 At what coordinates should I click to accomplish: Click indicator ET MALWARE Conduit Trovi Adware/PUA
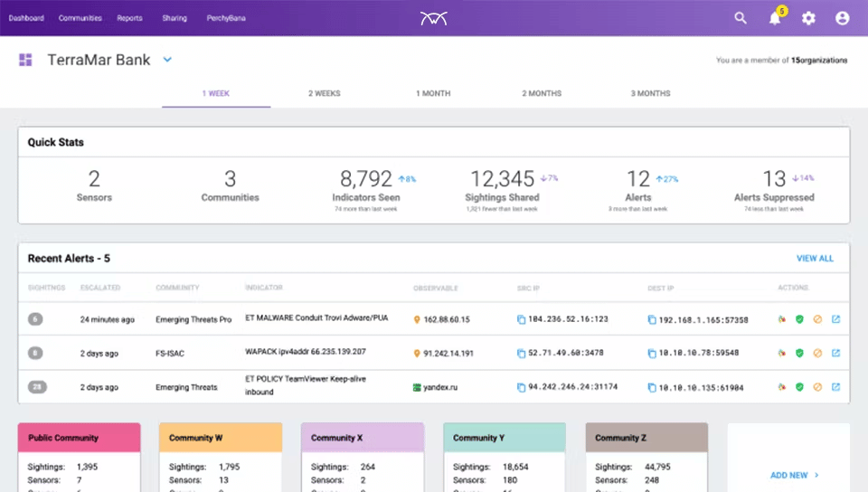pyautogui.click(x=316, y=318)
